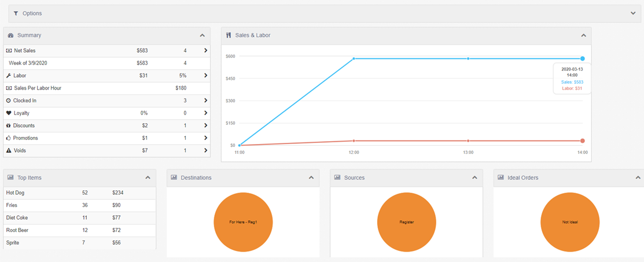Click the Clocked In clock icon
This screenshot has width=644, height=262.
click(x=9, y=101)
